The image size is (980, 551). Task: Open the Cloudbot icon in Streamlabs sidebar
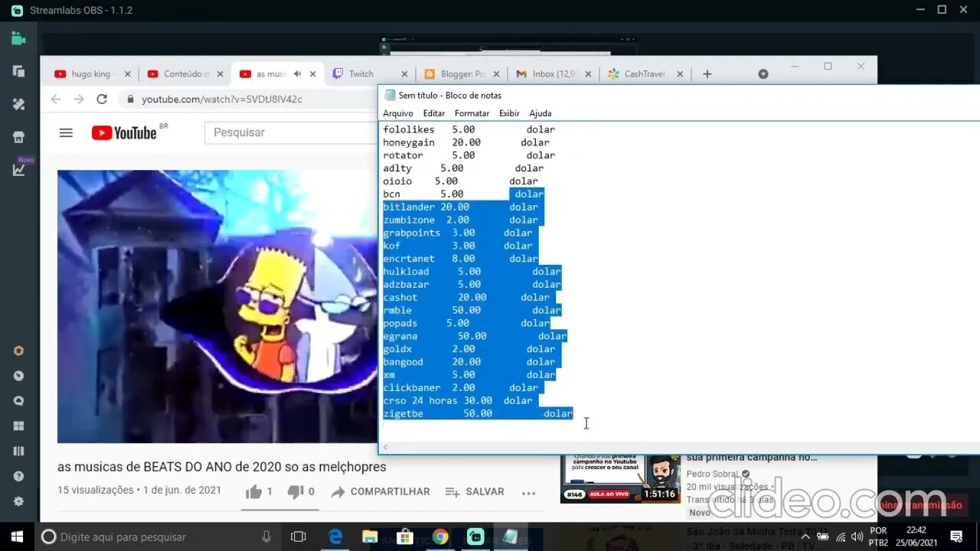pos(18,401)
